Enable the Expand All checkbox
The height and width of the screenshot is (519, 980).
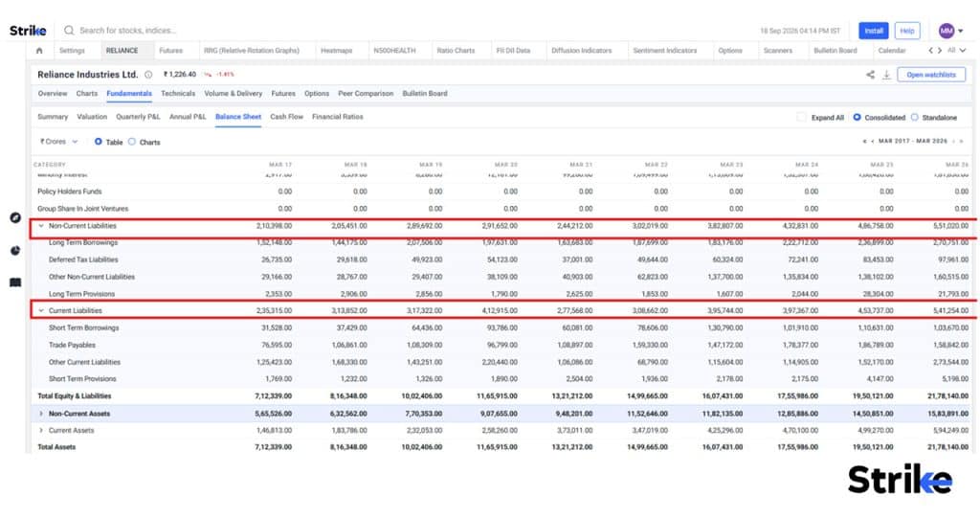pos(801,117)
